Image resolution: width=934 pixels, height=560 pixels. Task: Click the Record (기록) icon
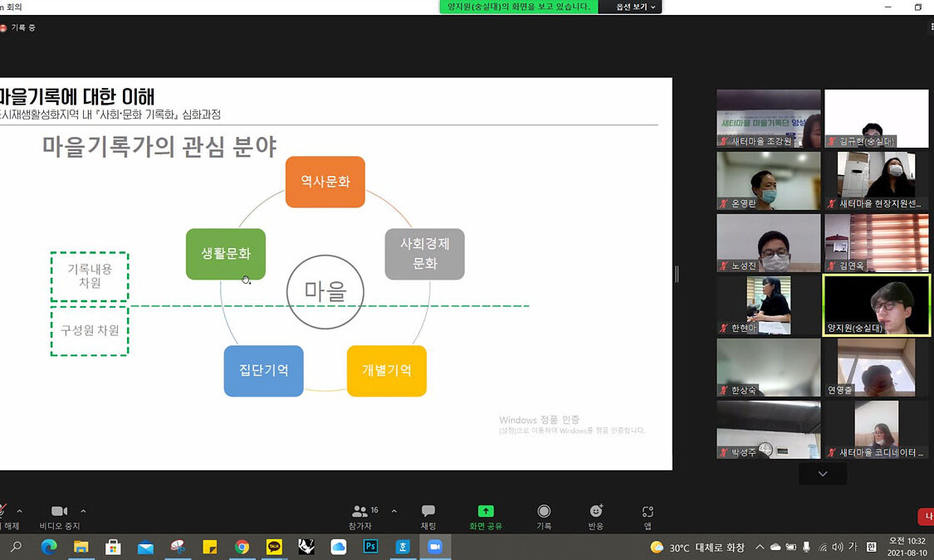(x=544, y=516)
